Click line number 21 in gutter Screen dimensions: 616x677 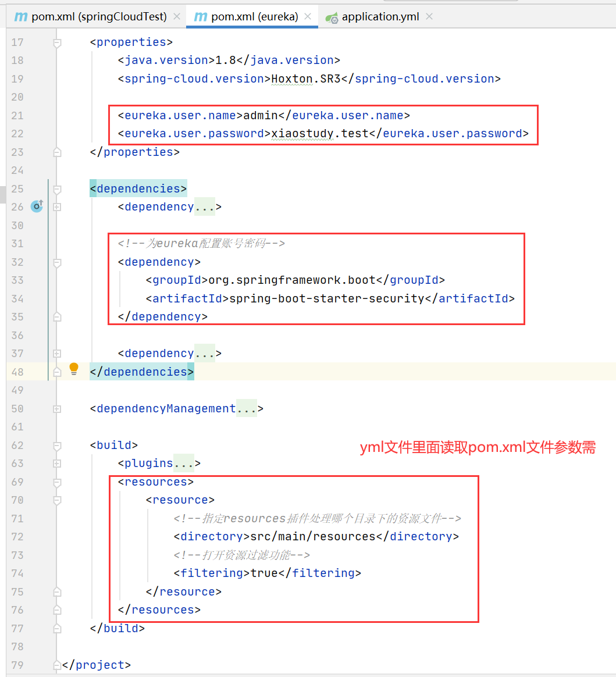[x=17, y=116]
